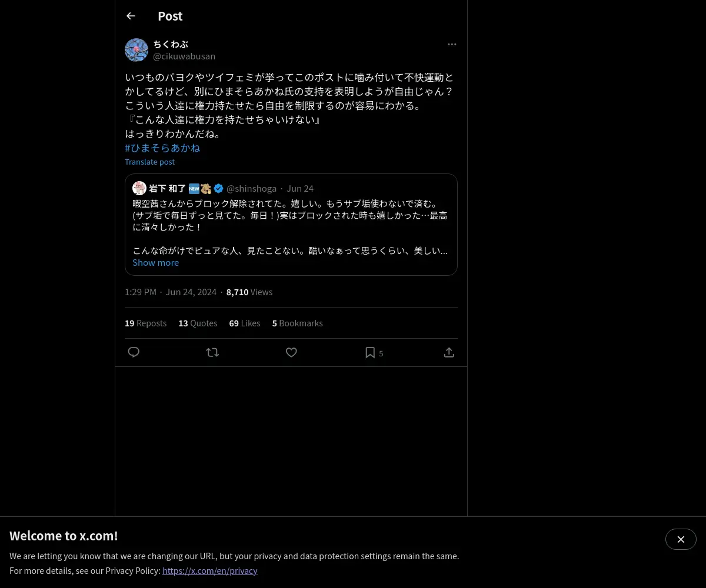The height and width of the screenshot is (588, 706).
Task: Open 岩下 和了 quoted avatar
Action: [x=139, y=188]
